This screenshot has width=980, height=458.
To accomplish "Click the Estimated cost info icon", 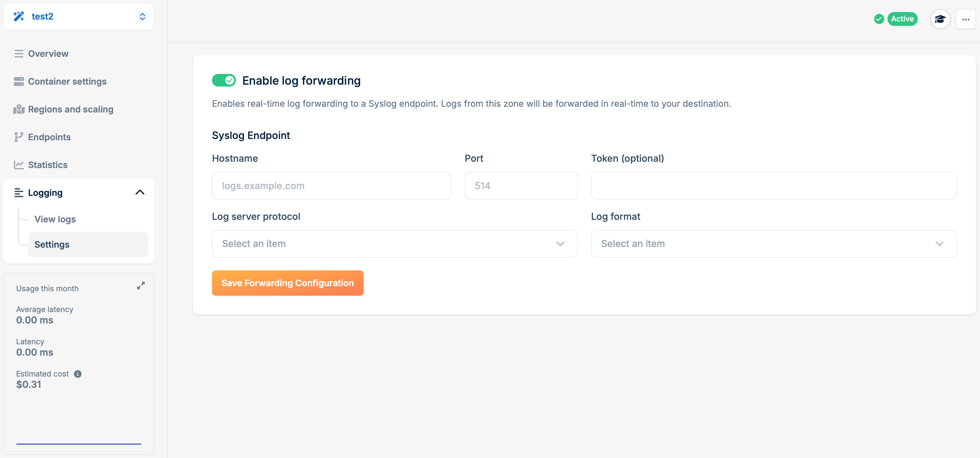I will 78,374.
